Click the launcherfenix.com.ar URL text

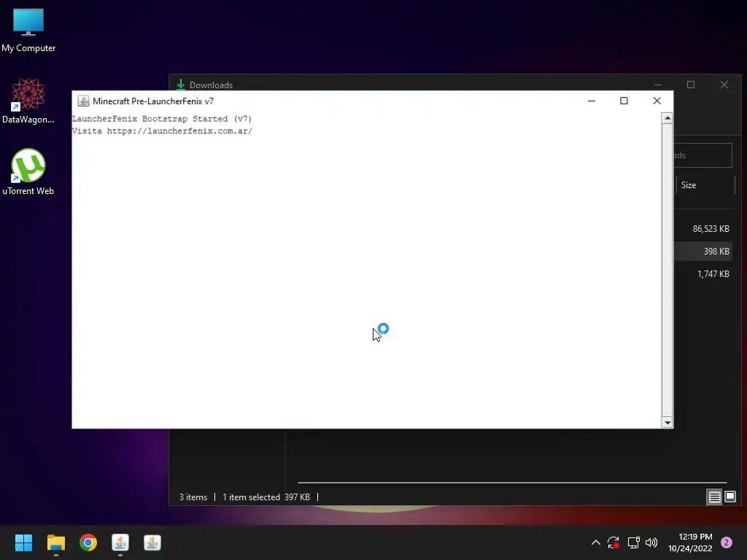[179, 131]
